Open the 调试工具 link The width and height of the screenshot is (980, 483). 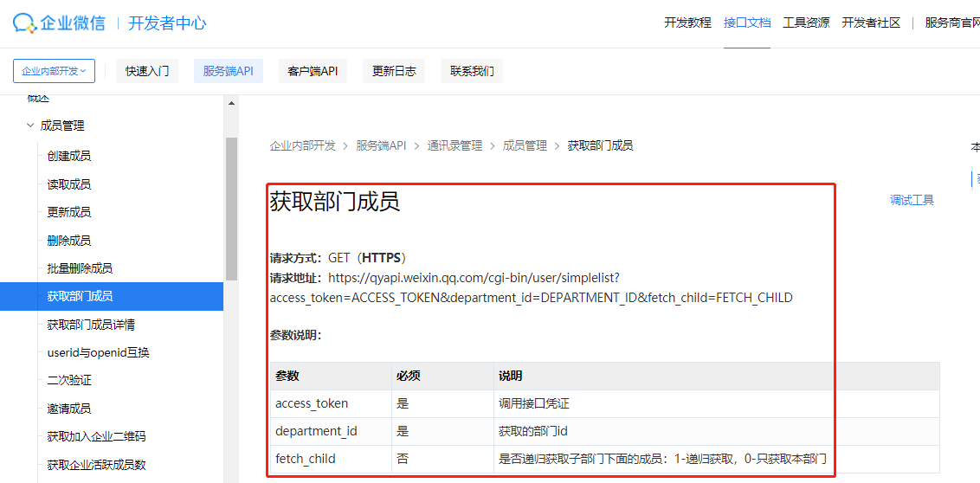(912, 200)
